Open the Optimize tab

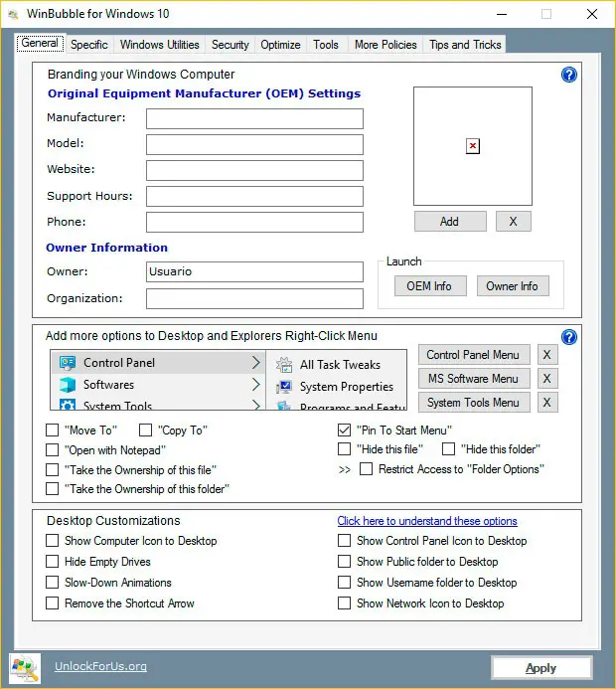tap(280, 45)
